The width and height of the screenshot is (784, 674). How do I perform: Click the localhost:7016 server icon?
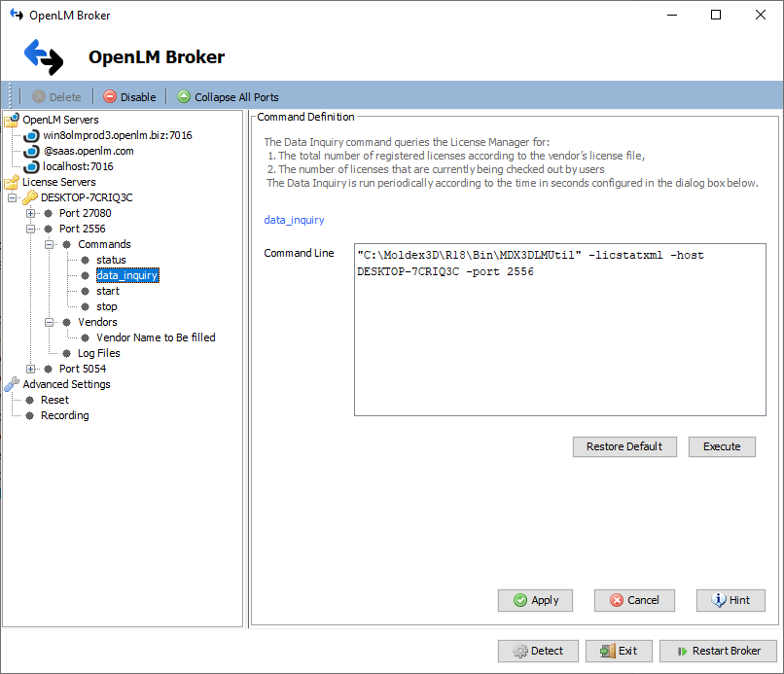coord(30,166)
